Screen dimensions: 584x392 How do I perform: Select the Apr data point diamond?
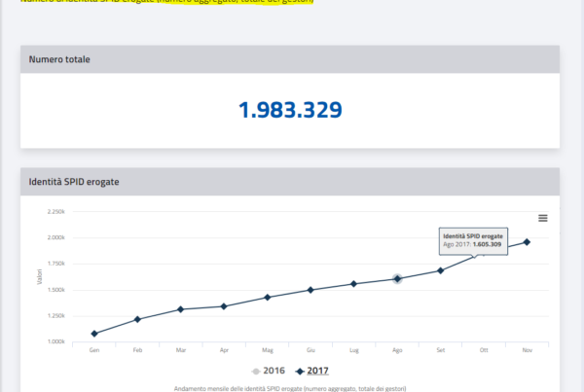click(x=224, y=306)
